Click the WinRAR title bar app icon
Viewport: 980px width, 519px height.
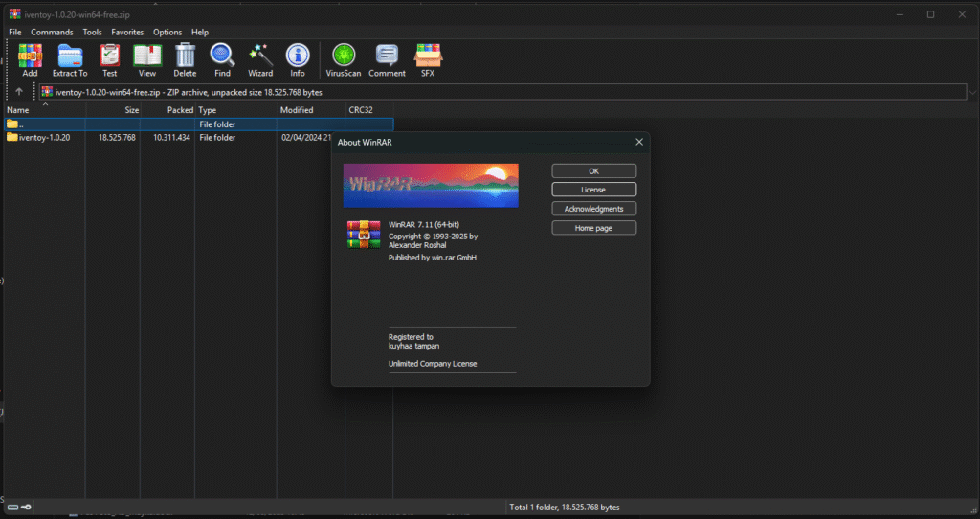14,13
